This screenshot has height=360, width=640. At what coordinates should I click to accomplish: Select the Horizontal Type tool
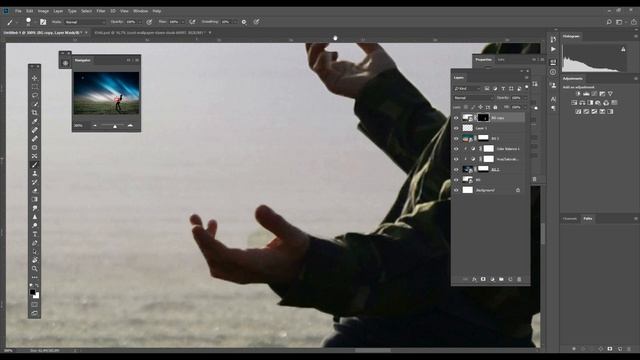coord(35,234)
